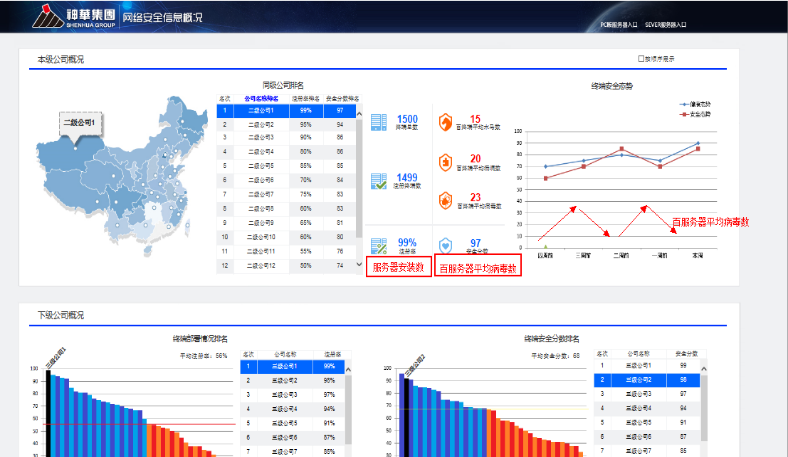Image resolution: width=788 pixels, height=457 pixels.
Task: Open the PC端服务器入口 link
Action: point(619,25)
